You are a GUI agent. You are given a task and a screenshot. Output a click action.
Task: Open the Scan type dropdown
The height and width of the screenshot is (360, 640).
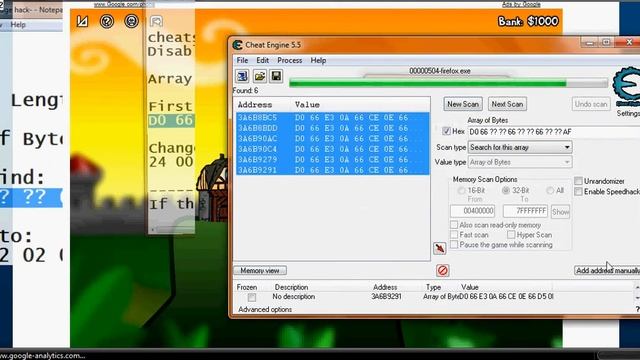(520, 147)
